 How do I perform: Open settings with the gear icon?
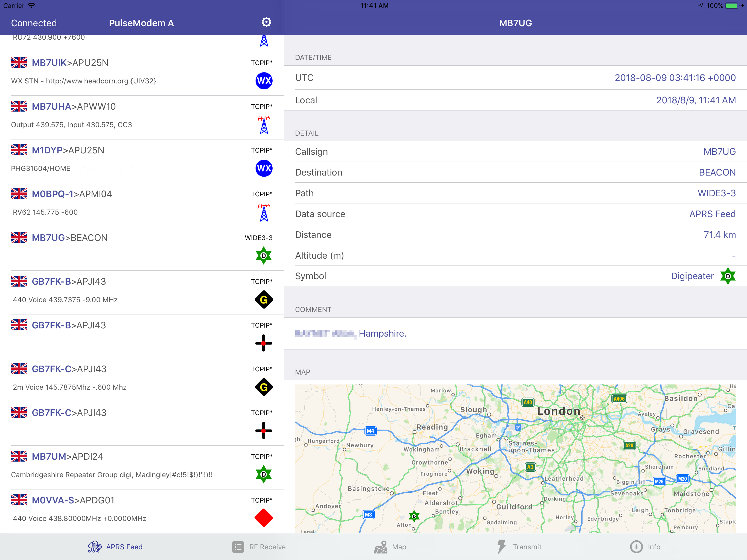click(266, 22)
